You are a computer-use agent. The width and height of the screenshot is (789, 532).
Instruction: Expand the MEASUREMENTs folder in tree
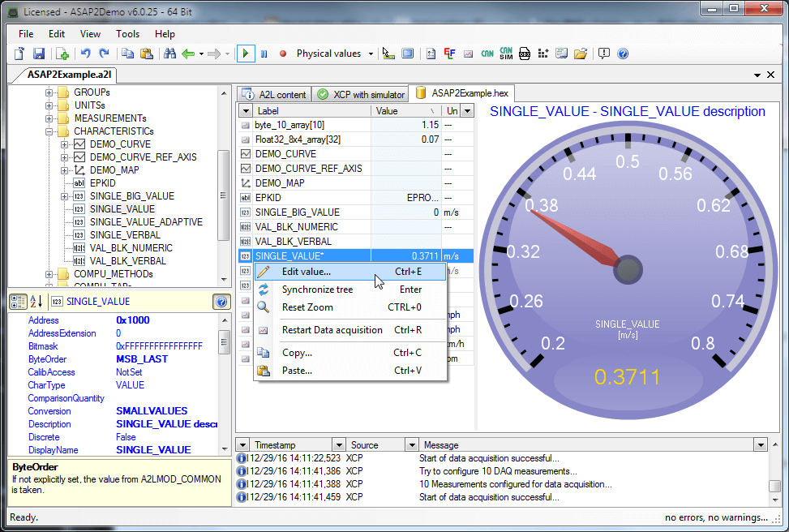49,118
